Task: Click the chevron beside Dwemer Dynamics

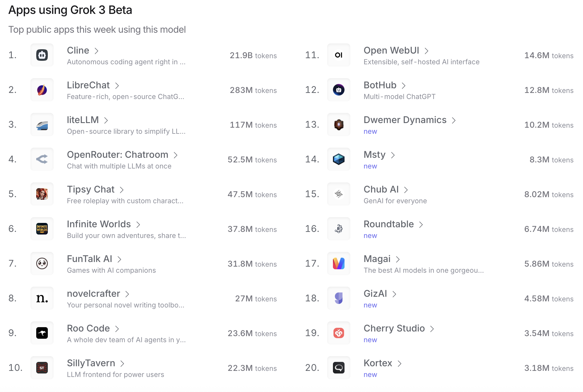Action: click(x=454, y=120)
